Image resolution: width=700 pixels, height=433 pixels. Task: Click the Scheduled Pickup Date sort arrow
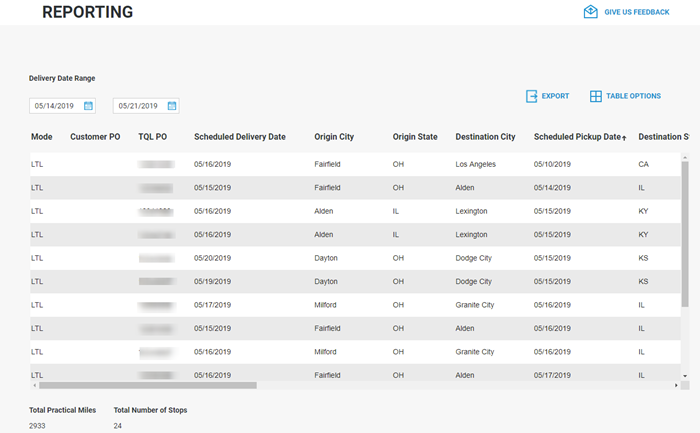pos(624,137)
